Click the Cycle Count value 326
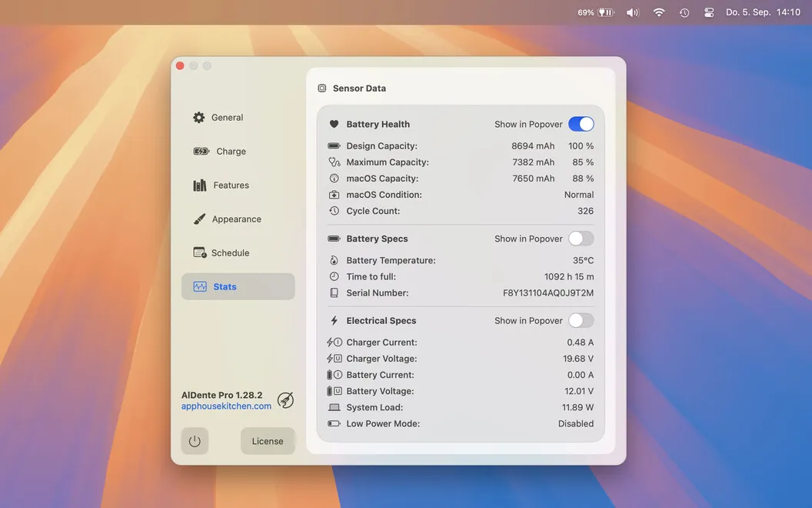This screenshot has width=812, height=508. click(586, 211)
